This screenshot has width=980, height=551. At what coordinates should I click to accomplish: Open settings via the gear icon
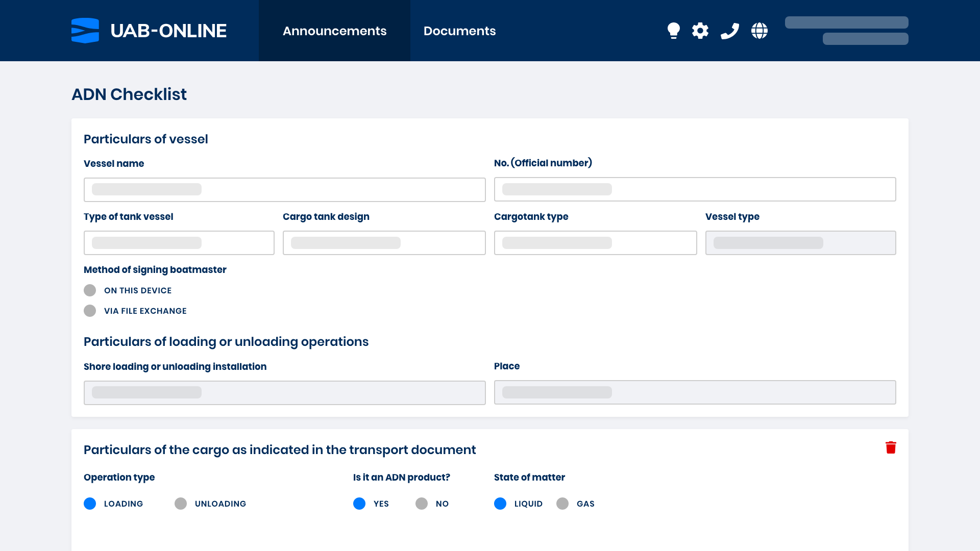click(700, 31)
